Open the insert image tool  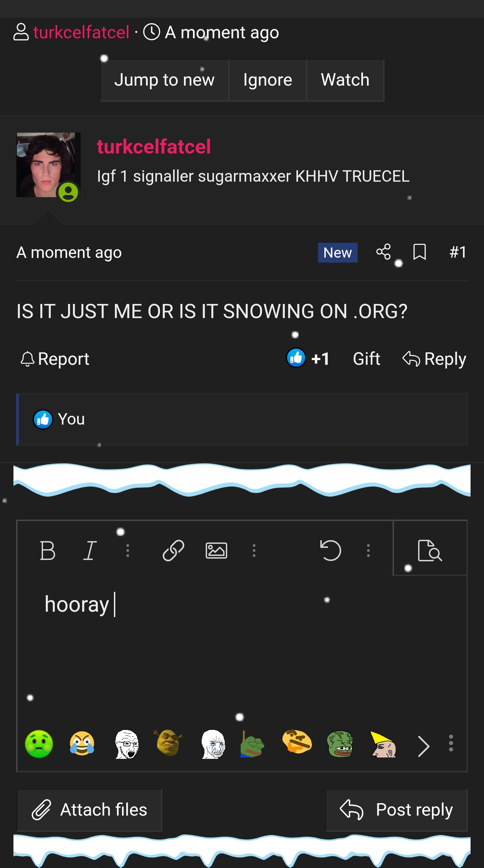(216, 550)
